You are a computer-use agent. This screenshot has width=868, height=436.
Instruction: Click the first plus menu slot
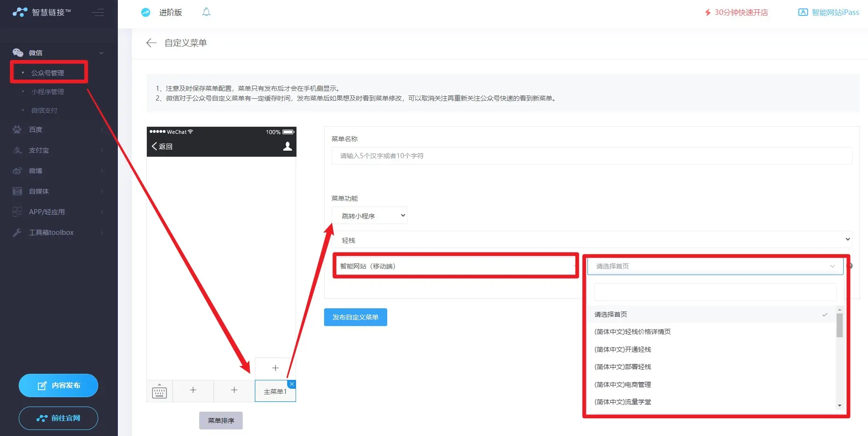(x=193, y=390)
